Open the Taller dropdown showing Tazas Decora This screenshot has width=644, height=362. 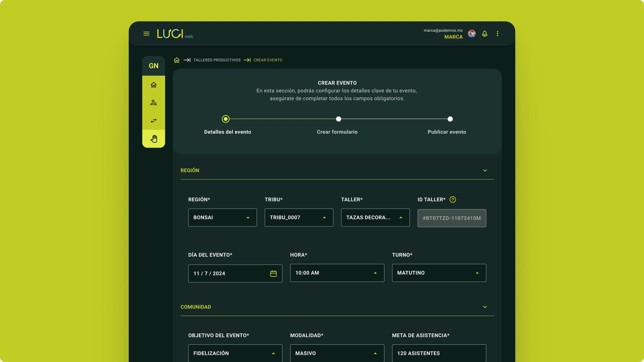[x=376, y=218]
